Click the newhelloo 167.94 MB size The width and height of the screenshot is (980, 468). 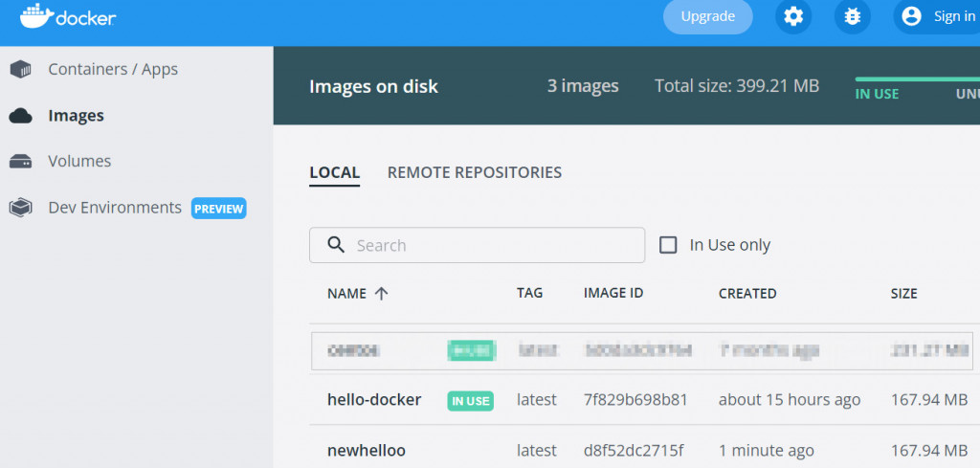coord(928,451)
